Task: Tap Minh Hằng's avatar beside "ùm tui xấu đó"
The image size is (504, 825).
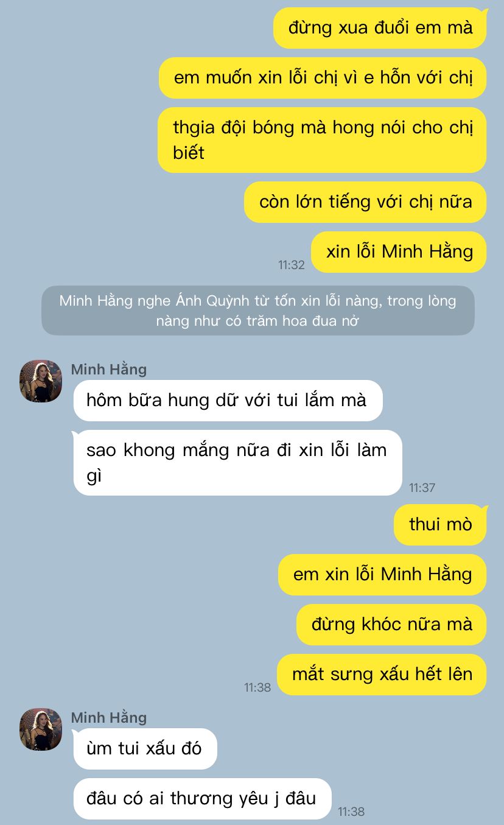Action: (41, 729)
